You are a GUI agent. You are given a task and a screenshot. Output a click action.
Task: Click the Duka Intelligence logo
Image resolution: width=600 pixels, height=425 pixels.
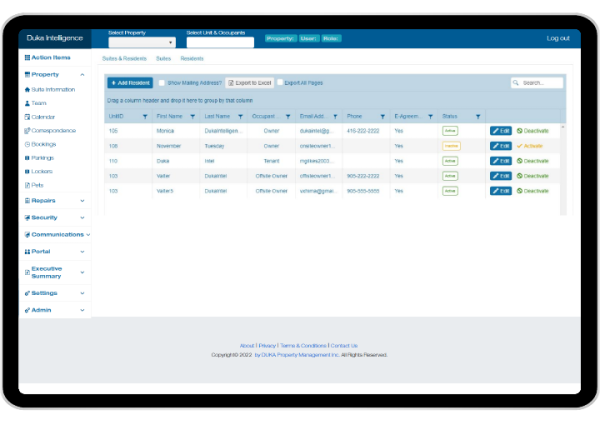[55, 38]
